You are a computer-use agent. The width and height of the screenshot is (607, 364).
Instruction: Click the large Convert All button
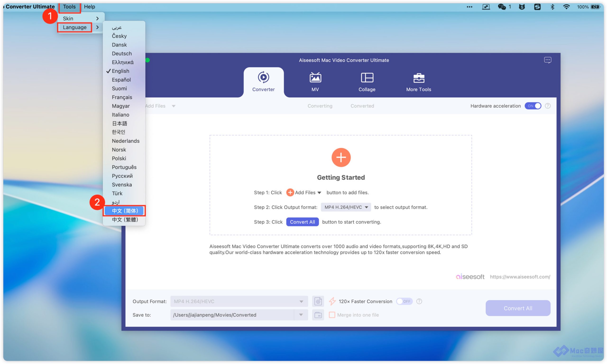(x=518, y=308)
